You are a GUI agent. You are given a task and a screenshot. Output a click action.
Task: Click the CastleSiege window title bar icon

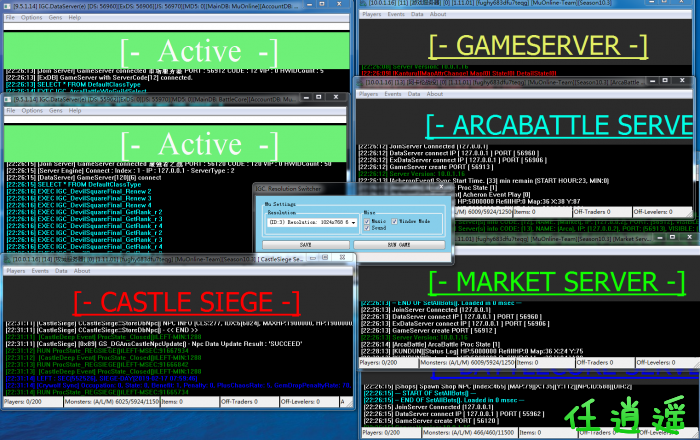7,259
